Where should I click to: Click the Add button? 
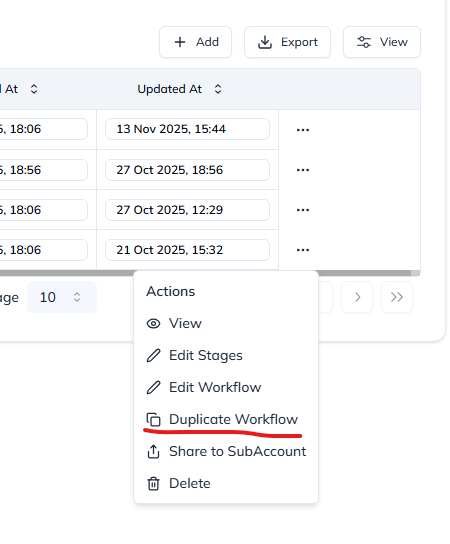(195, 42)
